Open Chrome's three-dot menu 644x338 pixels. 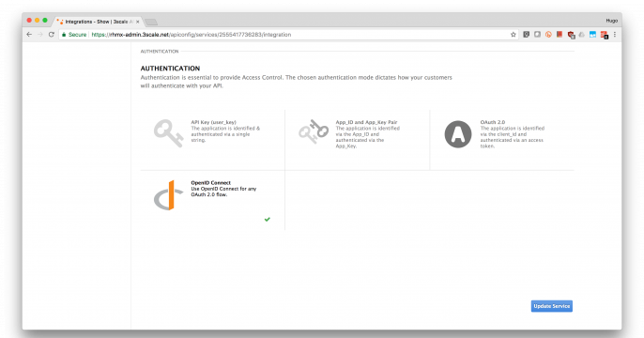click(615, 35)
